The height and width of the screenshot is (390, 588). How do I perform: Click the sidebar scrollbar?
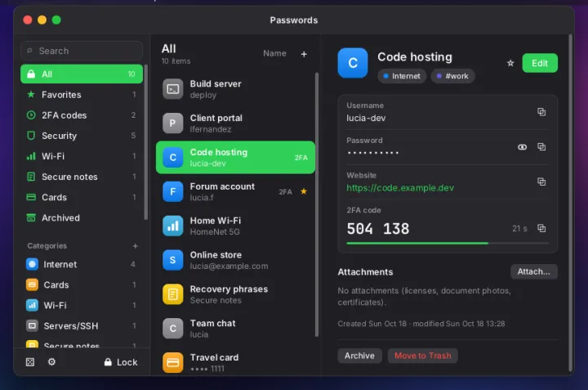[x=146, y=142]
